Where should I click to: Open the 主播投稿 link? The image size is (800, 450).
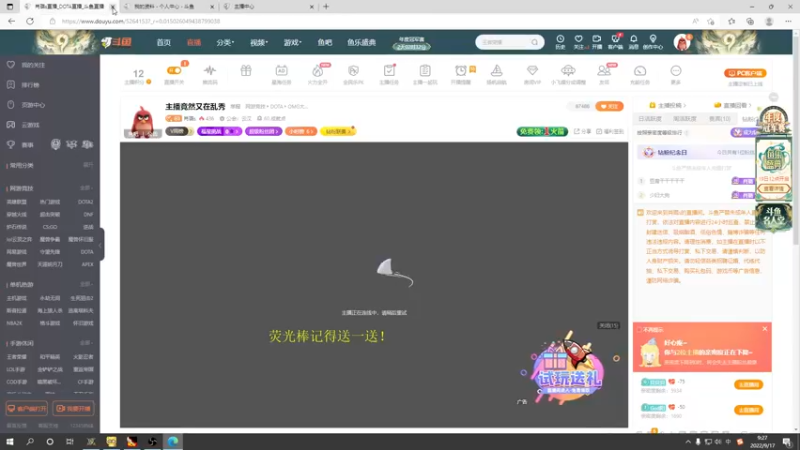coord(667,105)
